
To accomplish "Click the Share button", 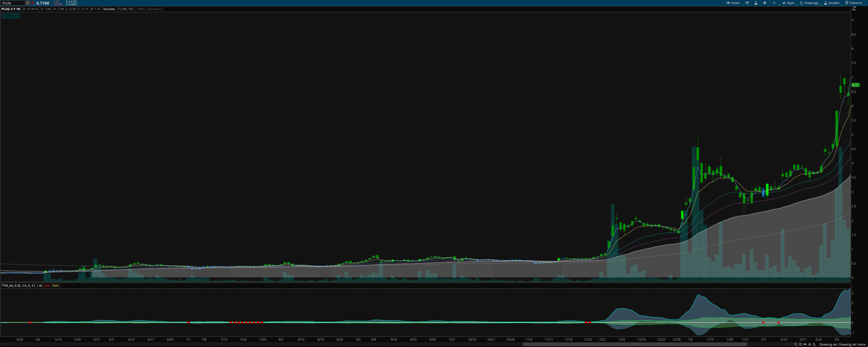I will 733,3.
